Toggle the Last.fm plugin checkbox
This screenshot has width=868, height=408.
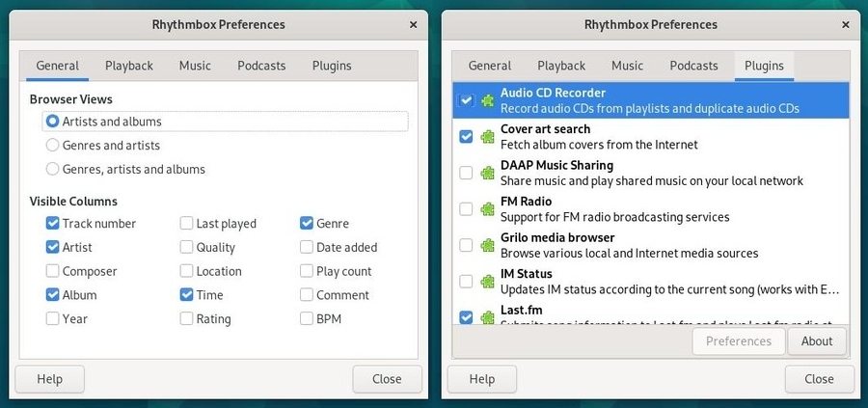coord(466,317)
